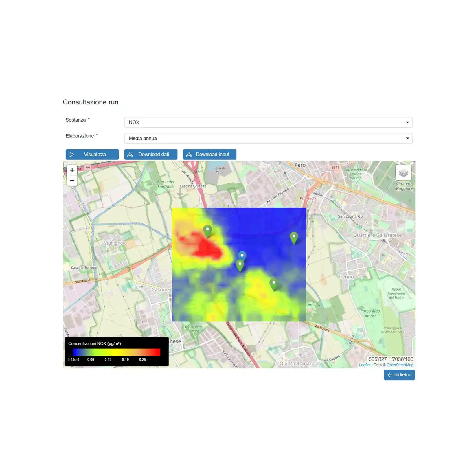This screenshot has width=476, height=476.
Task: Open the Sostanza dropdown showing NOX
Action: pyautogui.click(x=268, y=122)
